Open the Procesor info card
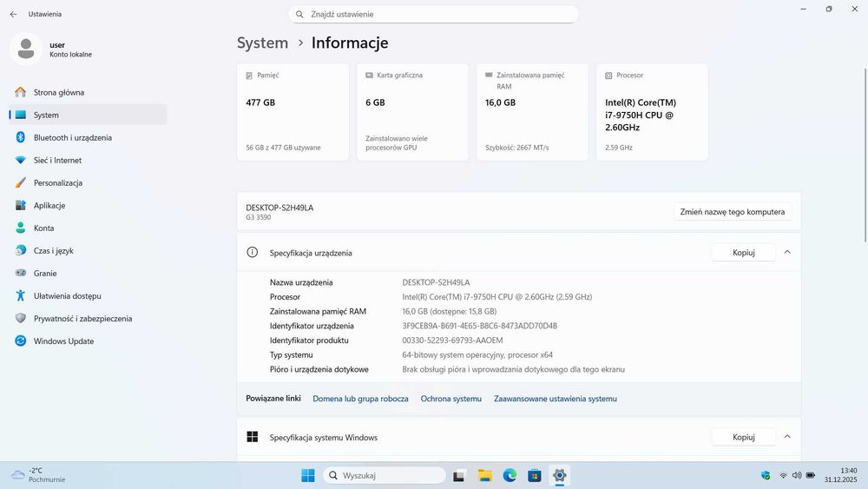The width and height of the screenshot is (868, 489). (x=652, y=112)
